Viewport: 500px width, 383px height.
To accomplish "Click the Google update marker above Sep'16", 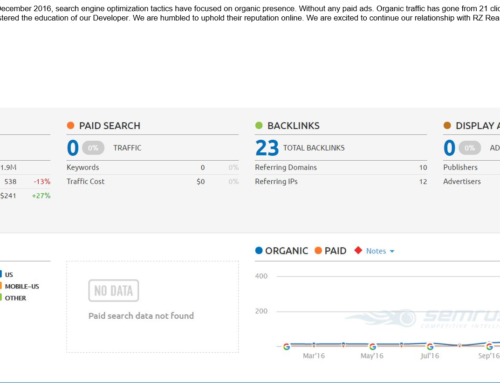I will 489,346.
